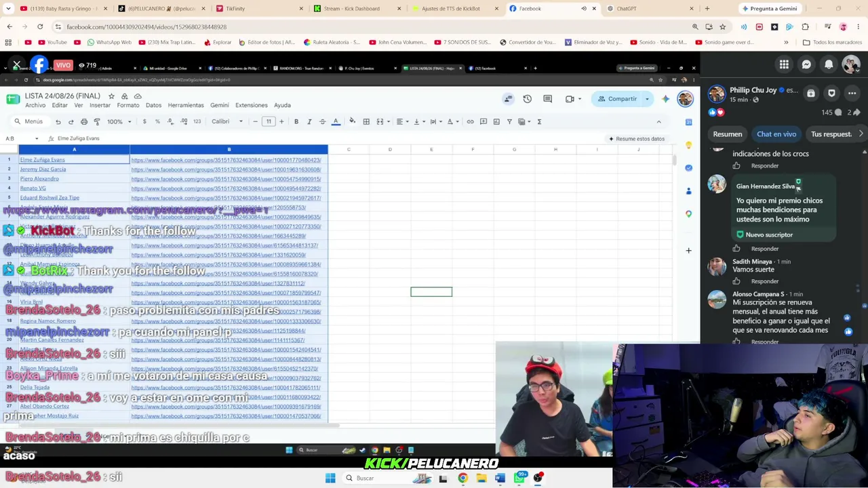Screen dimensions: 868x488
Task: Reply to Gian Hernandez Silva's comment
Action: tap(765, 249)
